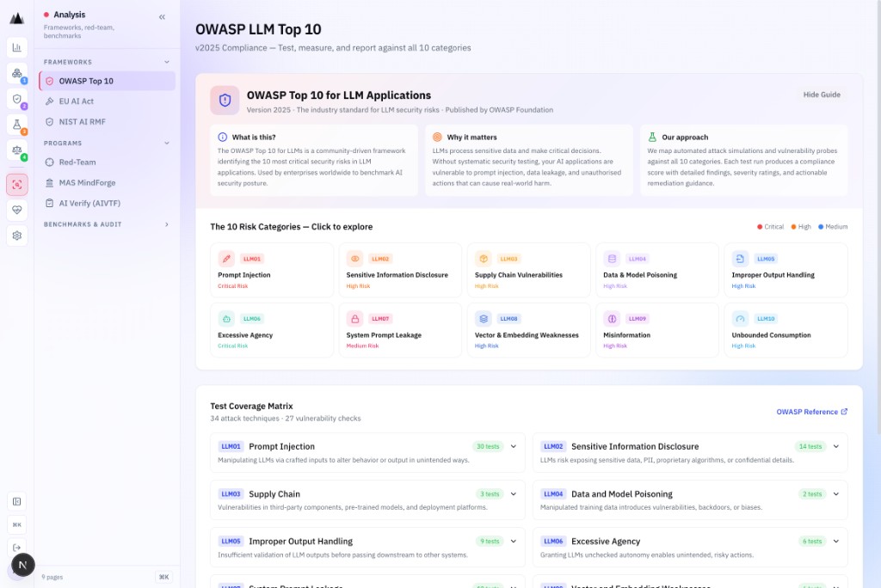
Task: Open EU AI Act framework
Action: click(107, 101)
